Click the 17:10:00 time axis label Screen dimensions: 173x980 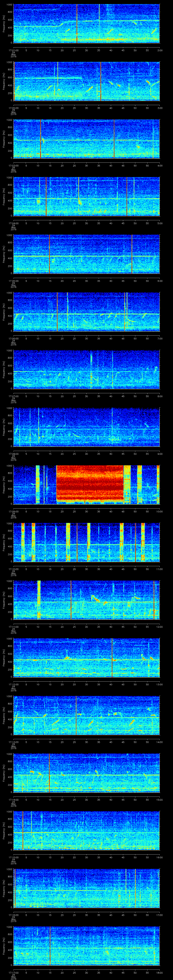pyautogui.click(x=13, y=569)
